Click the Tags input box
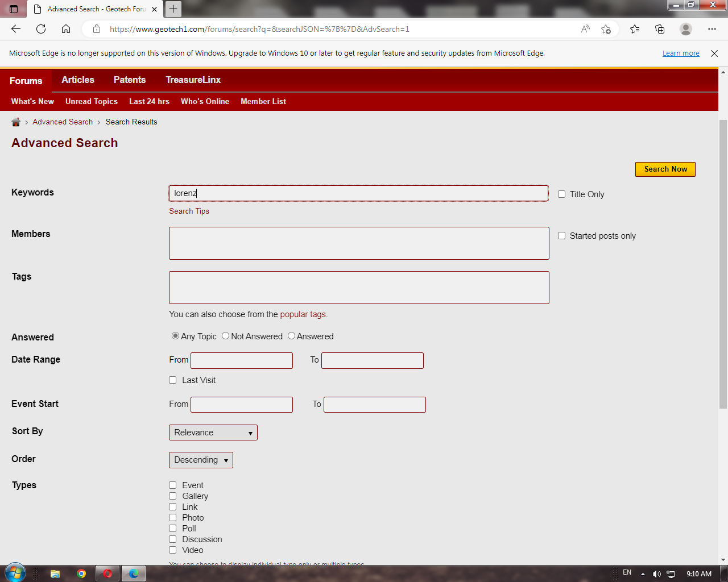The image size is (728, 582). click(359, 288)
